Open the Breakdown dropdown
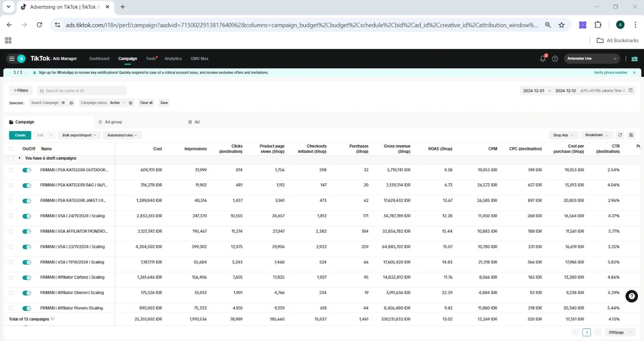 pyautogui.click(x=596, y=135)
